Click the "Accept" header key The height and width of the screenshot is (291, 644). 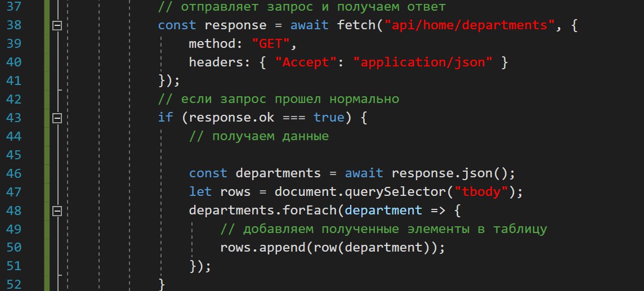[305, 62]
